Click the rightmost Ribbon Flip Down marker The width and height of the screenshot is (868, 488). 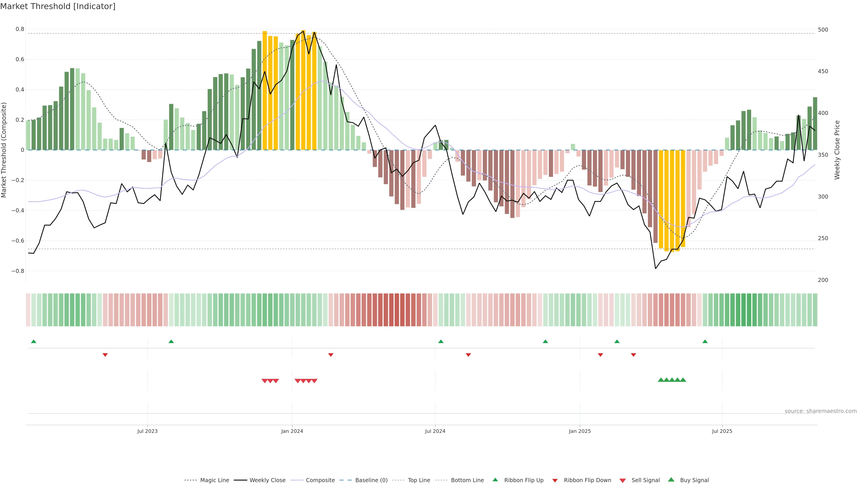pos(633,355)
